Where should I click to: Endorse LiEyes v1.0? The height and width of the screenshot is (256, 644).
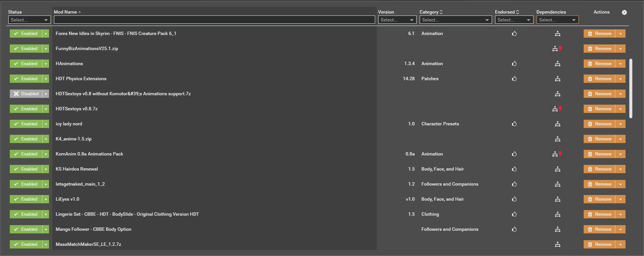514,199
